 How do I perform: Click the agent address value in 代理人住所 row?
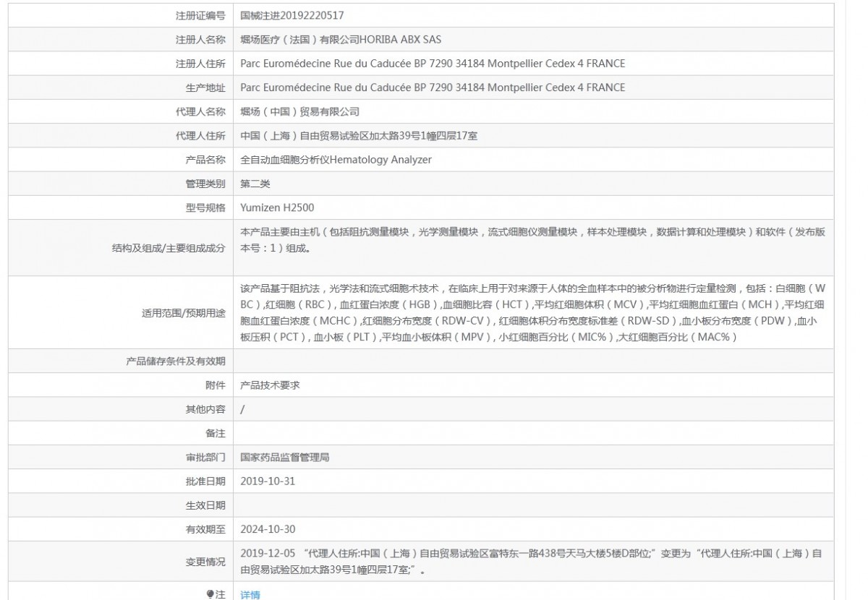click(359, 136)
